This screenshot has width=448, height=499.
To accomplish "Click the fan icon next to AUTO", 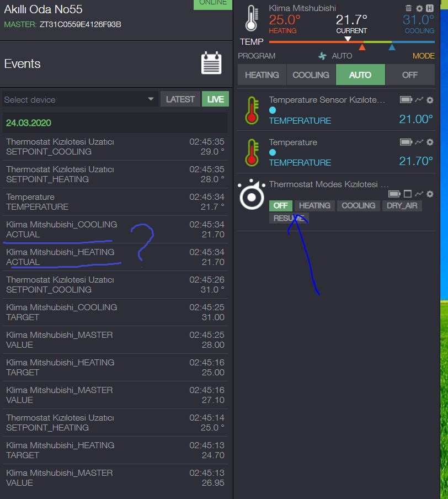I will point(322,56).
